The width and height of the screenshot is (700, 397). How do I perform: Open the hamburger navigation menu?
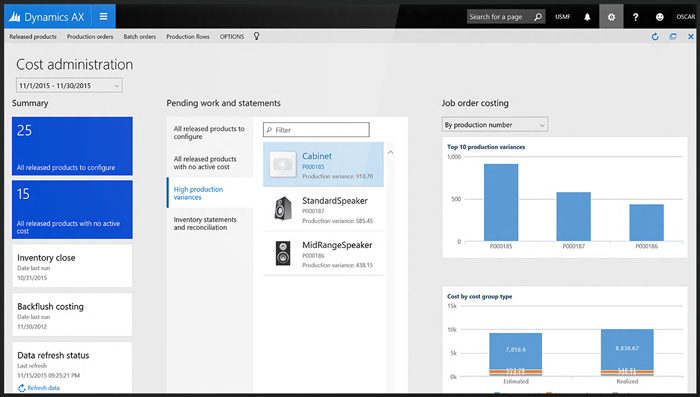pyautogui.click(x=104, y=17)
